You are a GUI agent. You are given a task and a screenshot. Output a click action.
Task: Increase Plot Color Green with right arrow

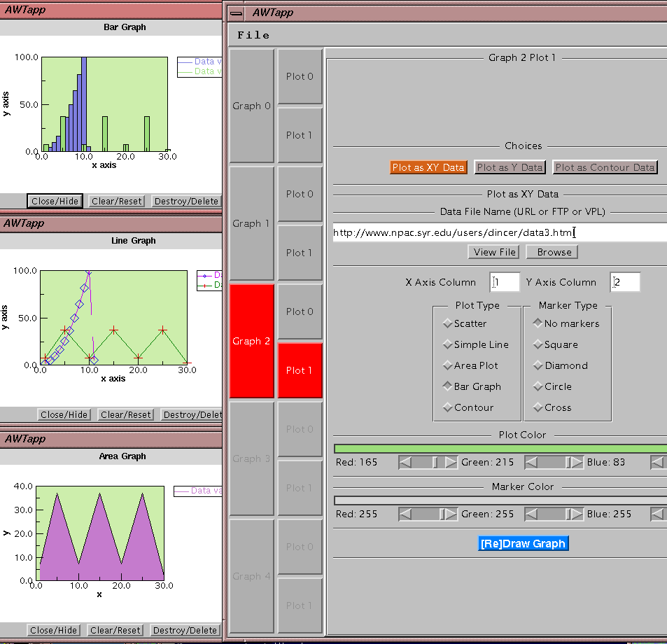(x=577, y=462)
